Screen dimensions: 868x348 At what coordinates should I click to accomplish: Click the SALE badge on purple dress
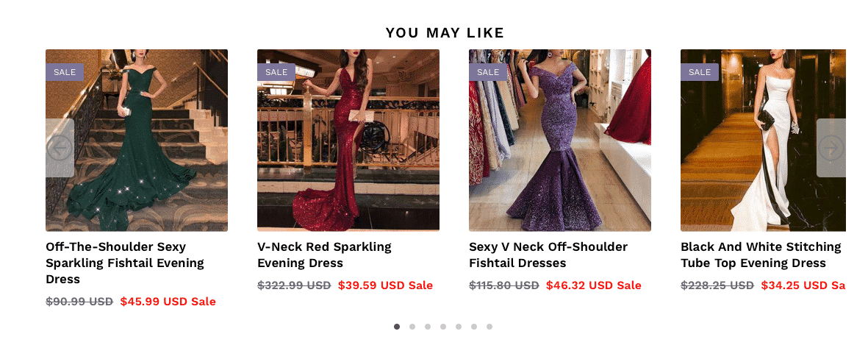(488, 72)
